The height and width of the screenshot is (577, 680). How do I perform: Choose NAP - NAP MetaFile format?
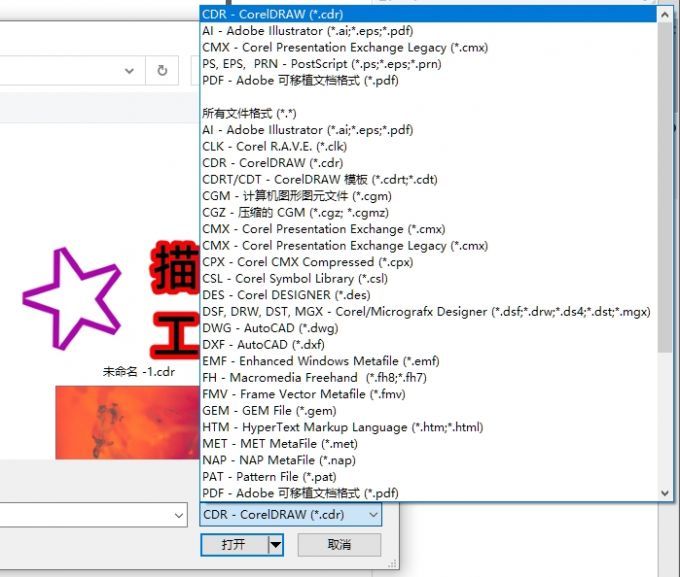[x=428, y=460]
